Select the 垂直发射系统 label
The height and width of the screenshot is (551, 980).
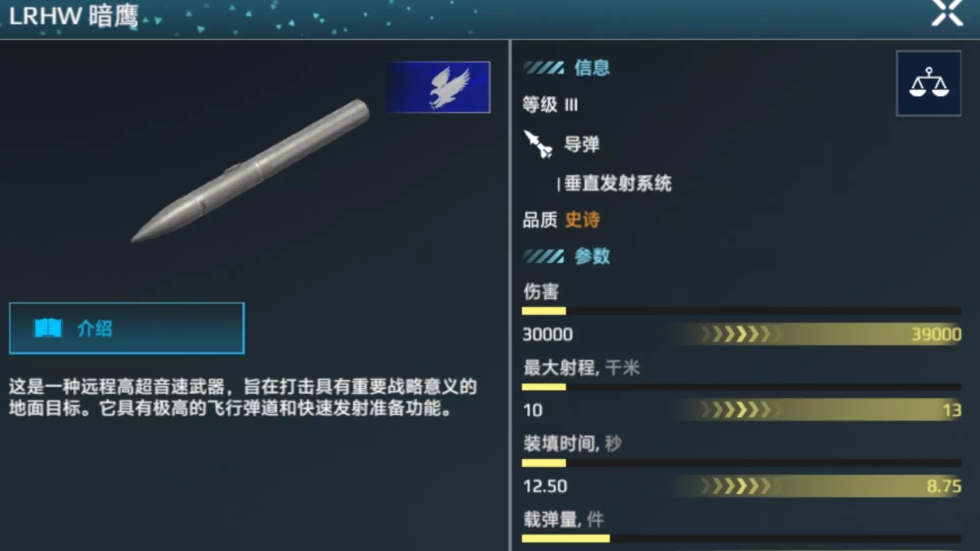[x=618, y=183]
